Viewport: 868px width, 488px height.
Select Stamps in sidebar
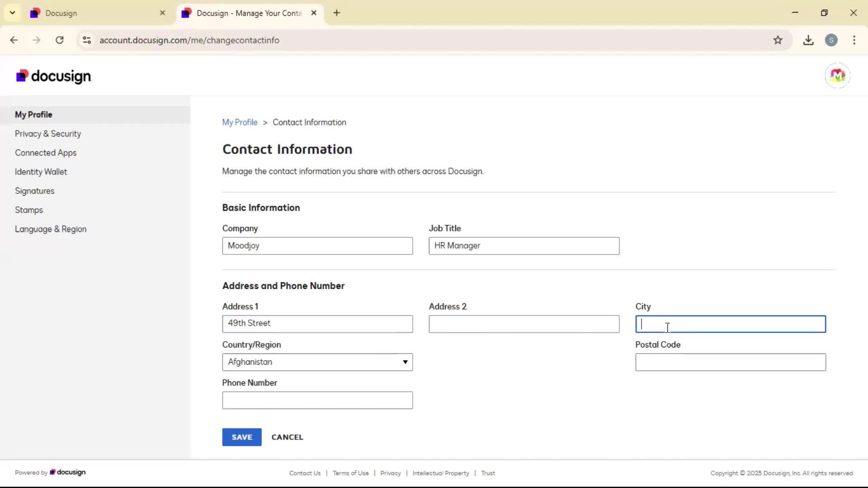(x=29, y=210)
